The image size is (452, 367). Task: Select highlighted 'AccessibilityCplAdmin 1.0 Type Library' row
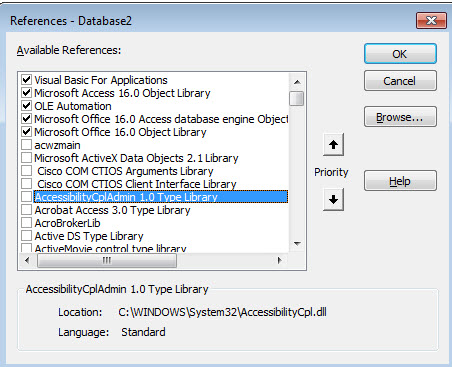click(x=161, y=197)
